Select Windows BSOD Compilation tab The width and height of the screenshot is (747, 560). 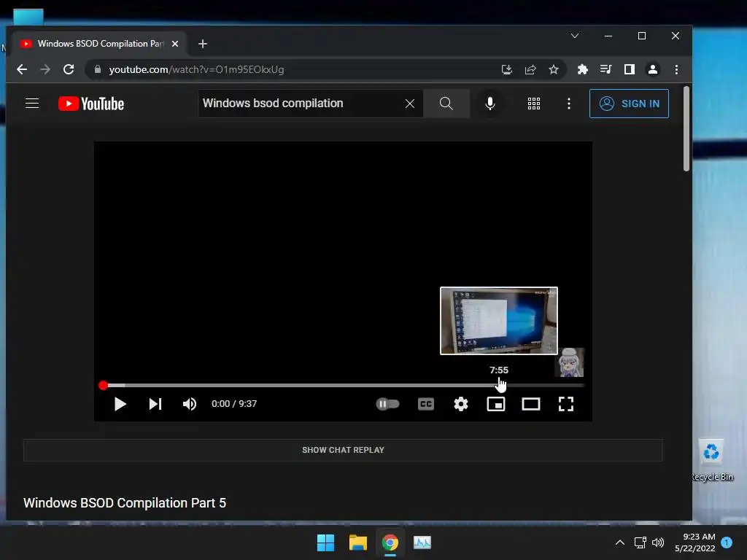click(x=98, y=43)
